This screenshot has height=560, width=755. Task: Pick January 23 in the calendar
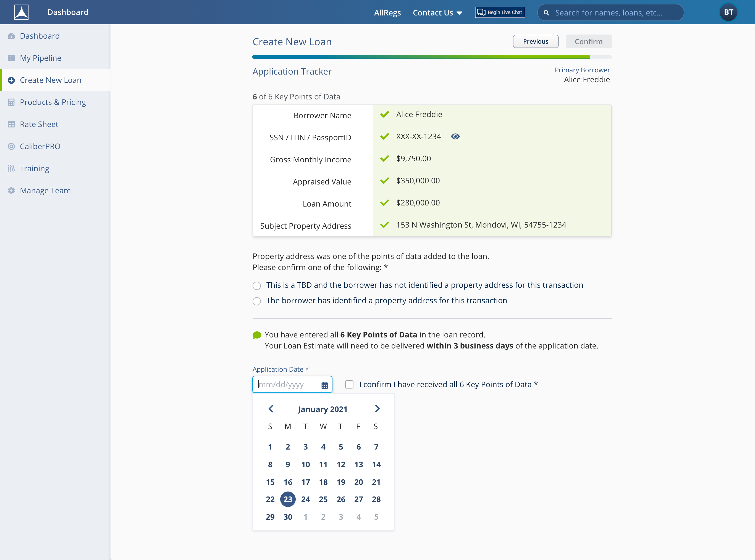coord(288,499)
